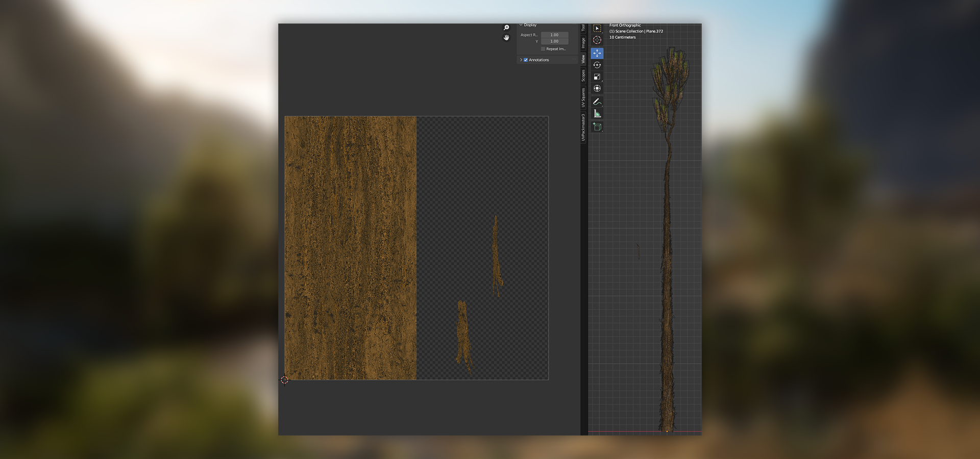Switch to the Scopes sidebar tab
The height and width of the screenshot is (459, 980).
coord(583,75)
